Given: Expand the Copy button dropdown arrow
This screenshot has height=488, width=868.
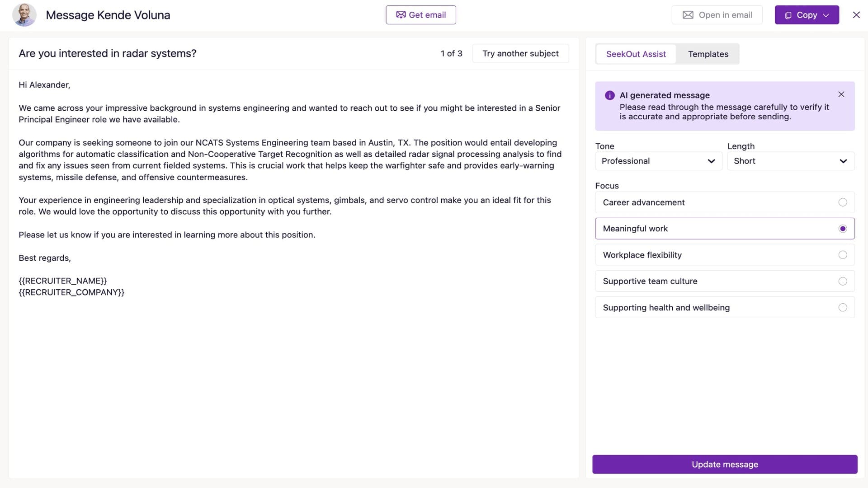Looking at the screenshot, I should [x=826, y=14].
